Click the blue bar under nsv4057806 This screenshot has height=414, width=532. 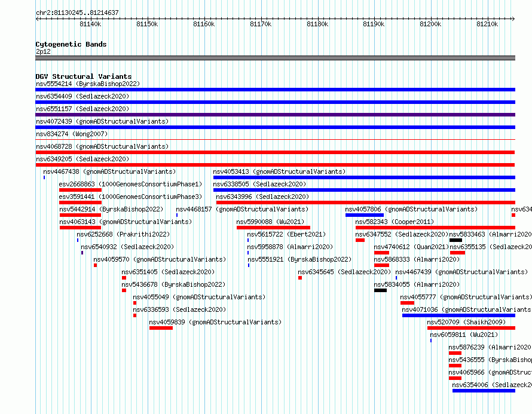coord(365,215)
